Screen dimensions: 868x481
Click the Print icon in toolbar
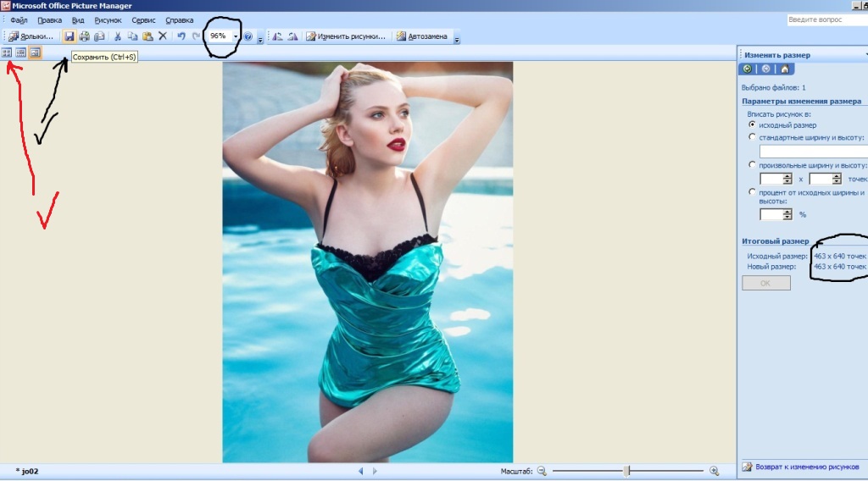[85, 36]
